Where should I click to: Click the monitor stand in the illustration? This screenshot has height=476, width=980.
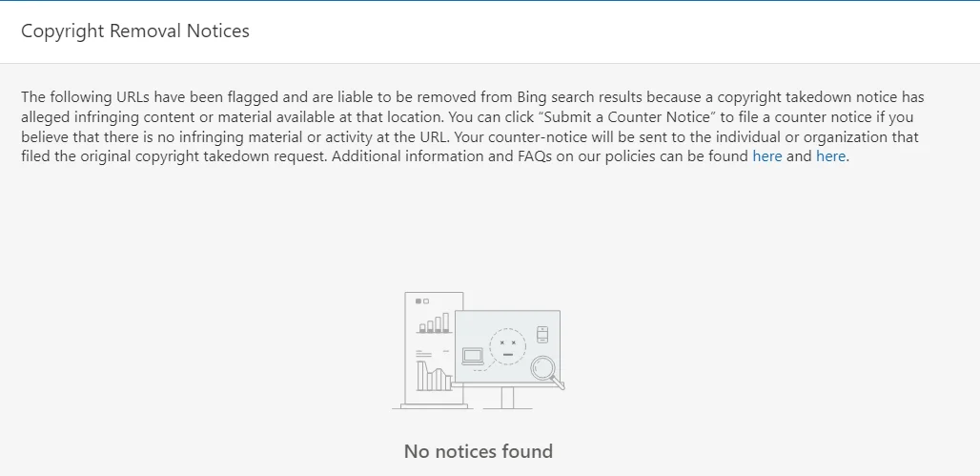coord(507,398)
